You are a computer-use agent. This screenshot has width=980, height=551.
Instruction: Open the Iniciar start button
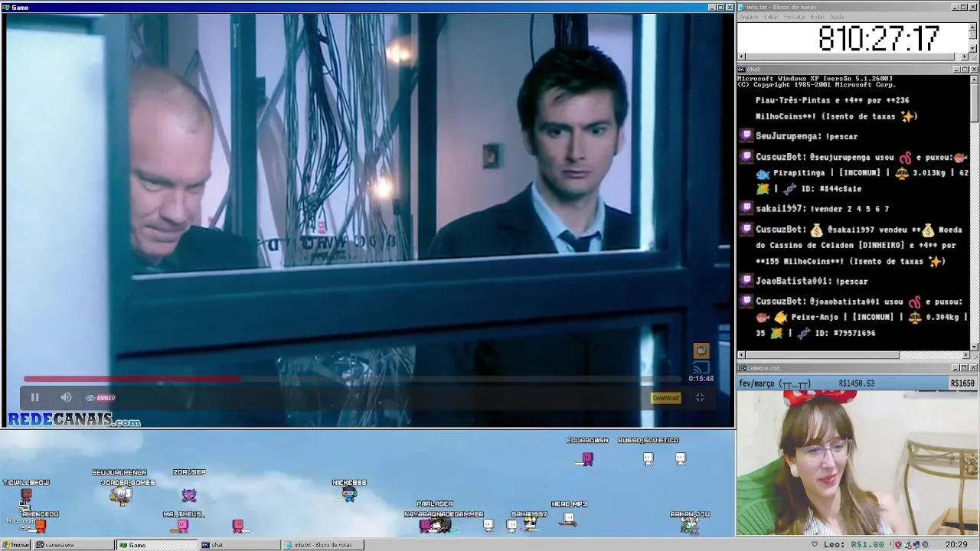pos(15,545)
